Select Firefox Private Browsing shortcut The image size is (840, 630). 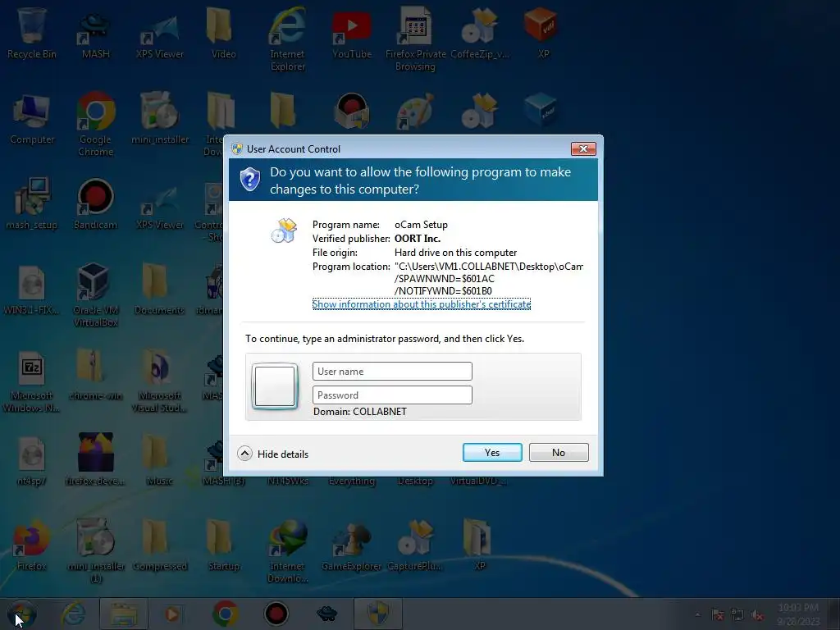coord(415,39)
